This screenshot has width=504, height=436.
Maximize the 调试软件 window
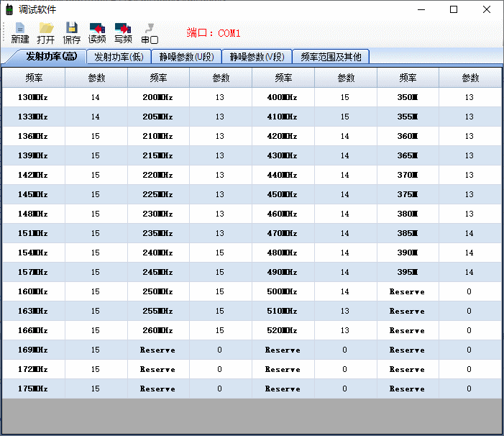tap(454, 9)
